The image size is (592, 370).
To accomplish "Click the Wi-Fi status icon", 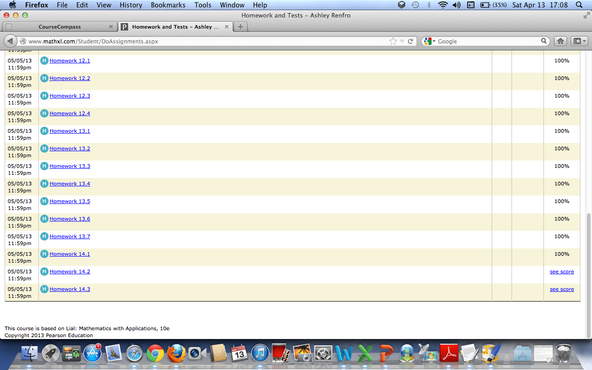I will pyautogui.click(x=442, y=5).
